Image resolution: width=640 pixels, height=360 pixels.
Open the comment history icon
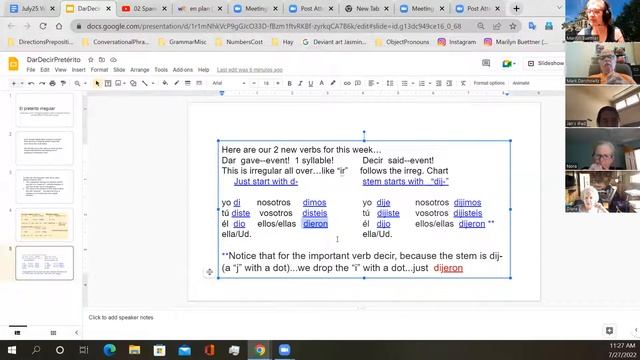click(x=486, y=63)
